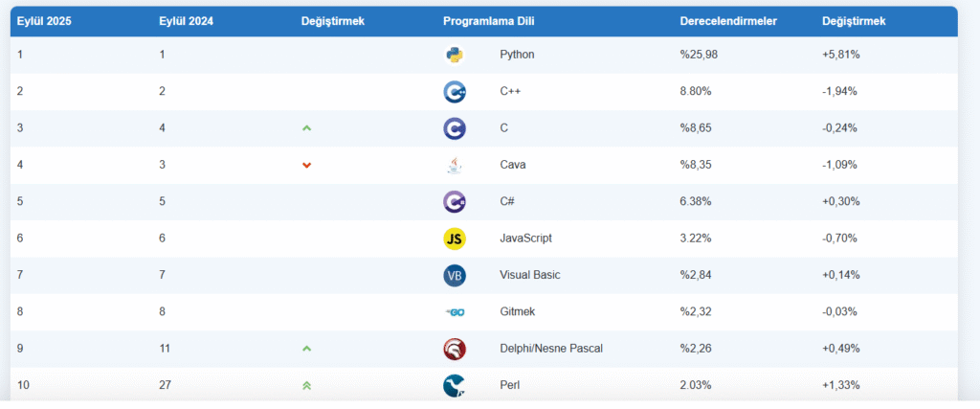Click the Delphi red helmet icon

(455, 349)
